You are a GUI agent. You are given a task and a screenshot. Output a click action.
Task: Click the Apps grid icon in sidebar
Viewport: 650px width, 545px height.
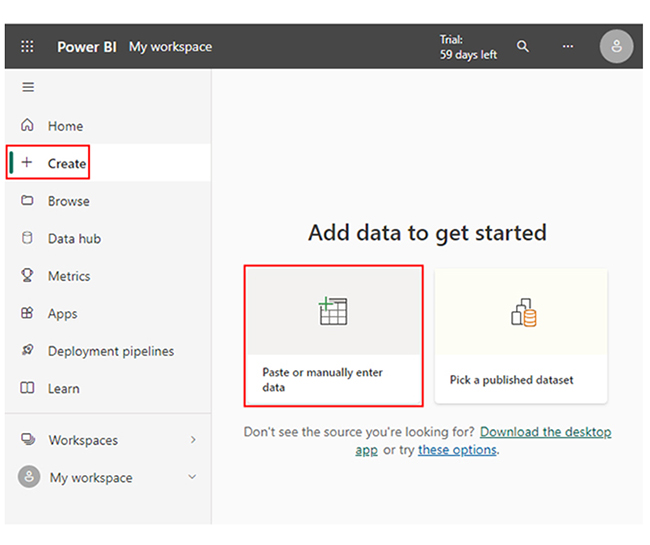[27, 312]
